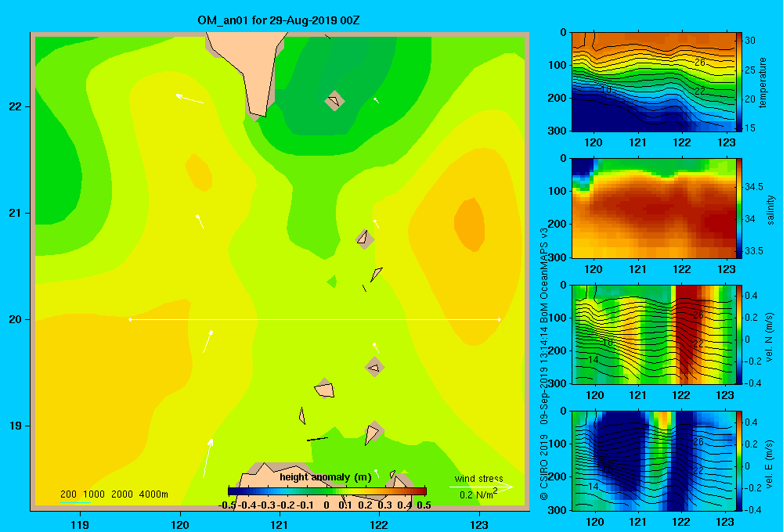Click the orange high anomaly center near 123E 21N
The image size is (783, 532).
pos(469,225)
